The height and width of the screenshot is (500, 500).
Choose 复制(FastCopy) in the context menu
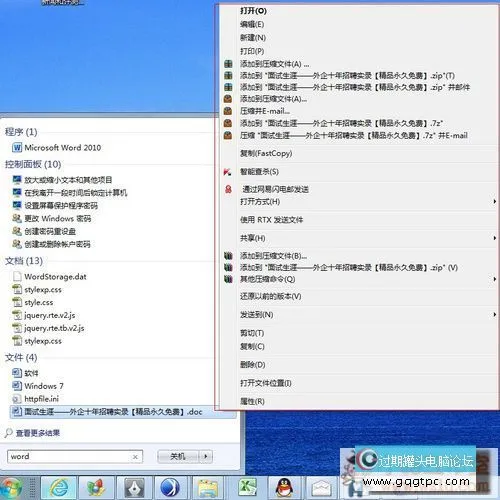click(266, 153)
